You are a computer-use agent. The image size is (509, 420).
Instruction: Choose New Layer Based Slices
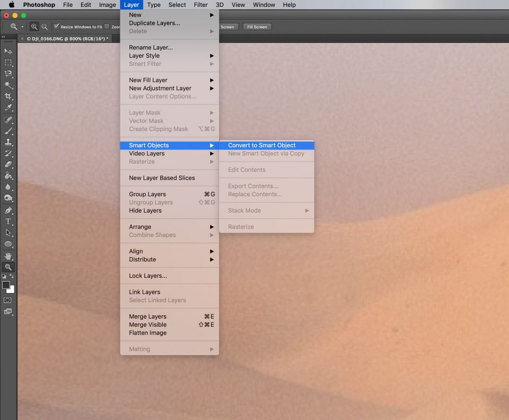point(170,178)
